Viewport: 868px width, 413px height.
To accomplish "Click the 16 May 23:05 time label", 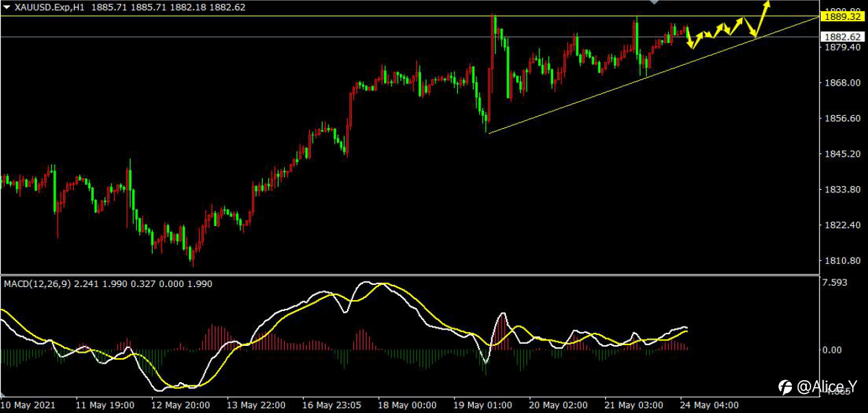I will [x=331, y=405].
